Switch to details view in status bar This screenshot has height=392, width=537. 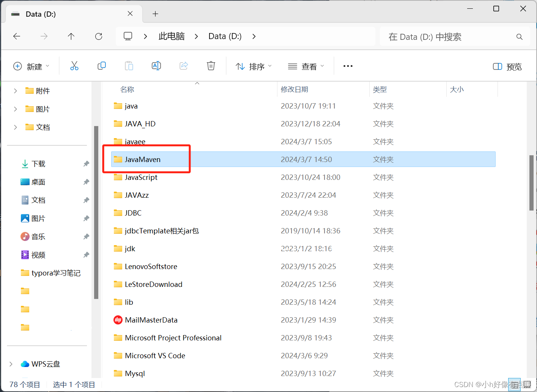(515, 385)
